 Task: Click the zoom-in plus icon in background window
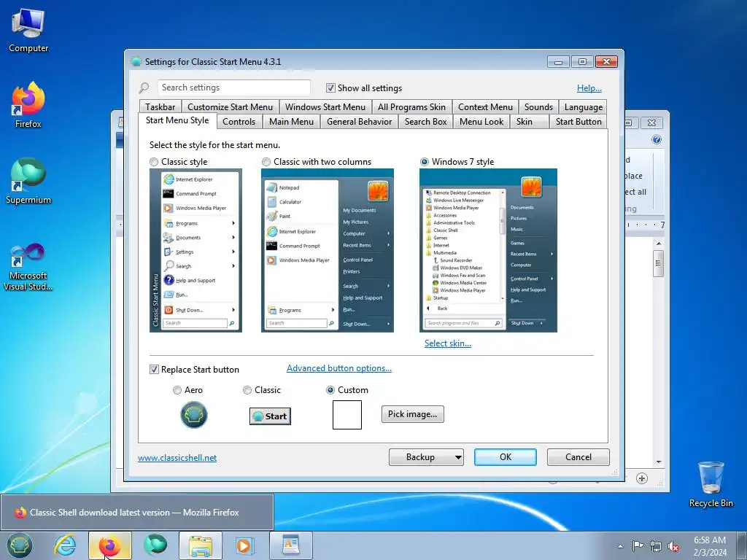(x=642, y=478)
